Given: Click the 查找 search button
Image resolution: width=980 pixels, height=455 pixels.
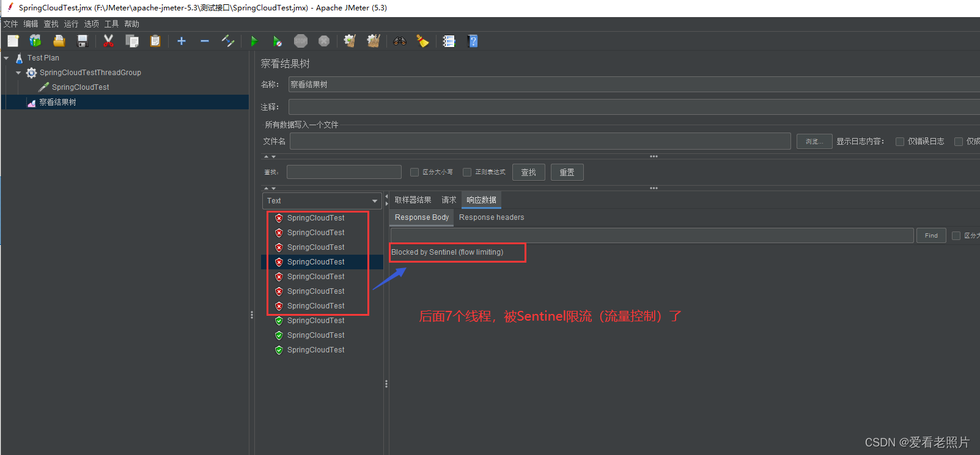Looking at the screenshot, I should coord(529,172).
